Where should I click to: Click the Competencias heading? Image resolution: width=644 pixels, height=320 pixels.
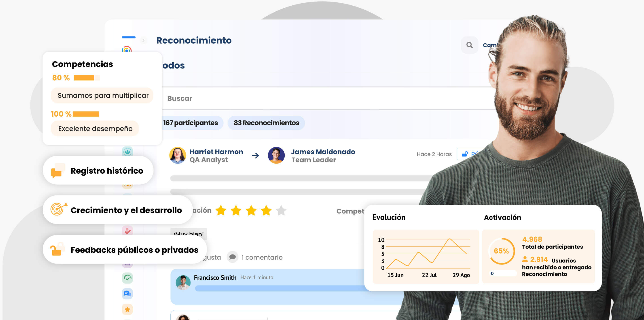point(82,64)
